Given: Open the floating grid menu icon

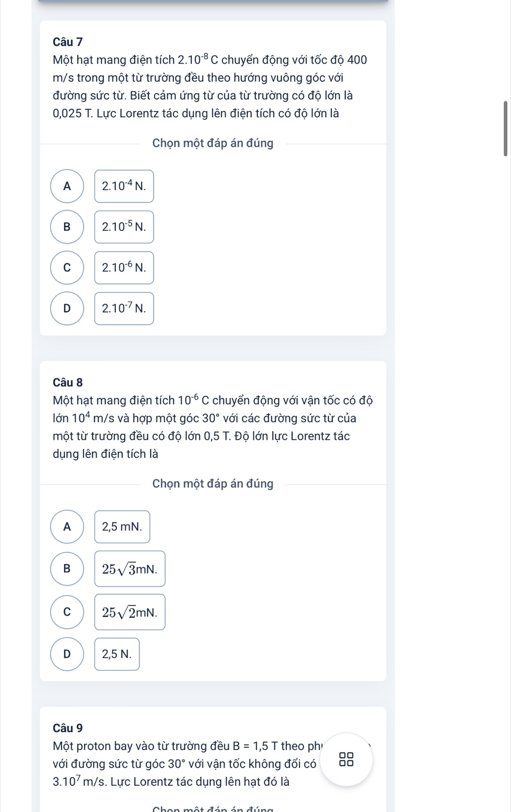Looking at the screenshot, I should [x=346, y=759].
